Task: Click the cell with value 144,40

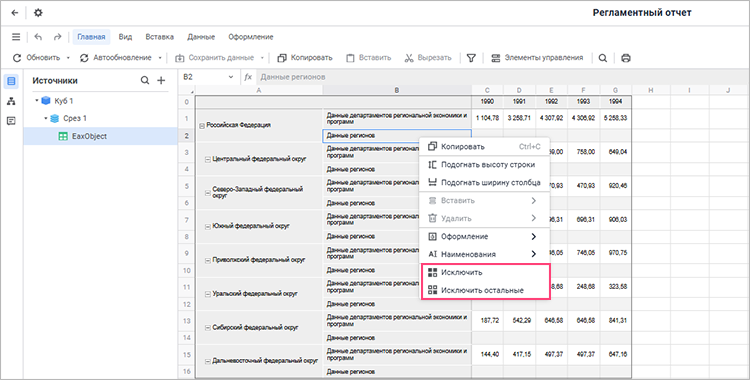Action: 487,355
